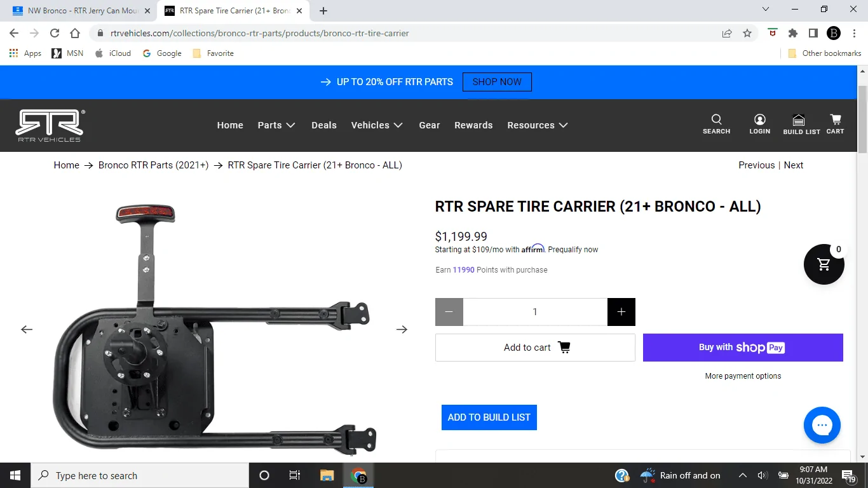Open the Deals menu item

click(x=324, y=125)
